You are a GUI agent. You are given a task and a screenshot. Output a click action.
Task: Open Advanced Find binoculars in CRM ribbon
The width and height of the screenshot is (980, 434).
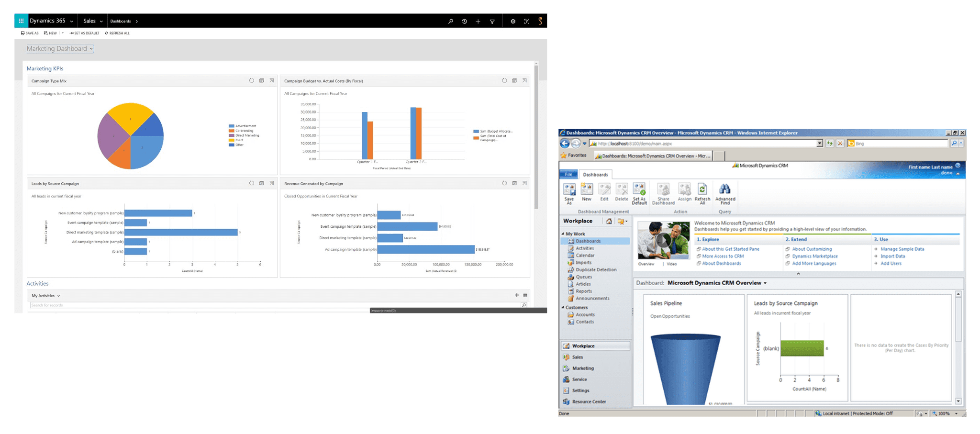click(x=725, y=194)
